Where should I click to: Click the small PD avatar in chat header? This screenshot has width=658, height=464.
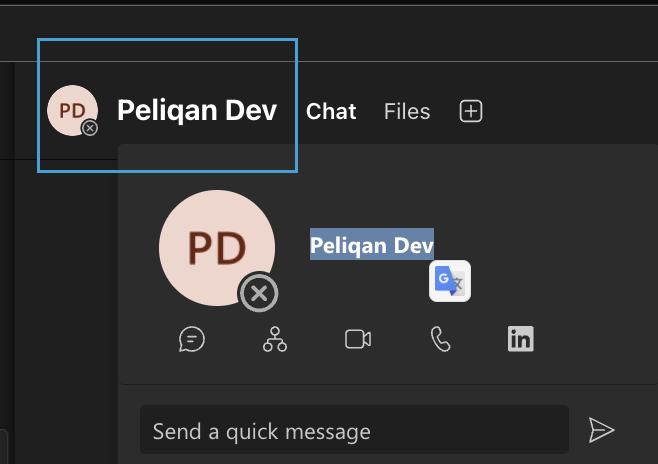click(x=72, y=110)
